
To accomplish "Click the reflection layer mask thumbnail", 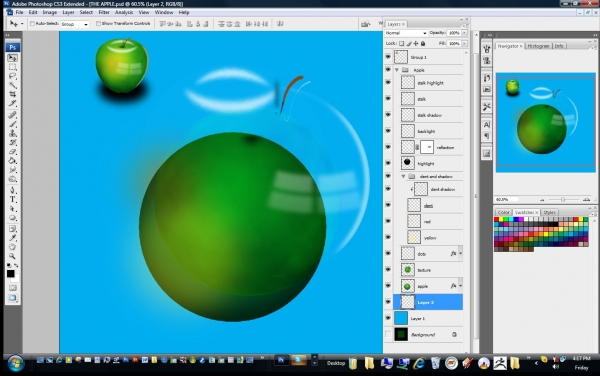I will coord(427,147).
